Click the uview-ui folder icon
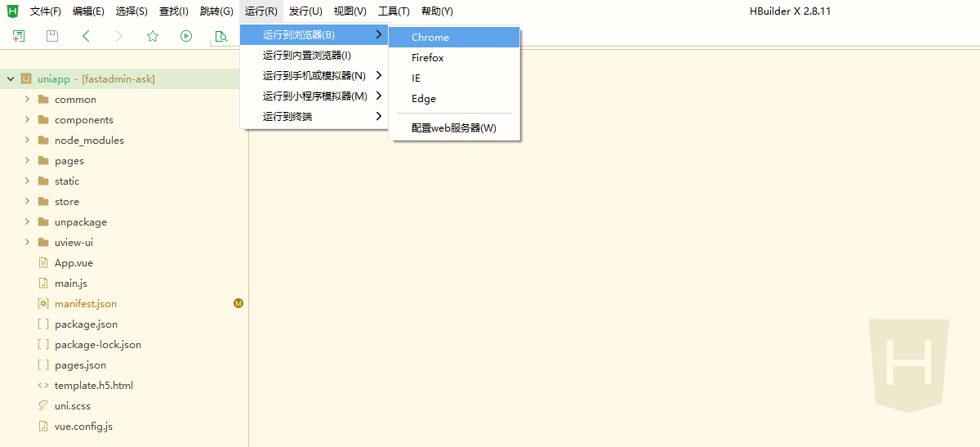This screenshot has width=980, height=447. coord(43,243)
